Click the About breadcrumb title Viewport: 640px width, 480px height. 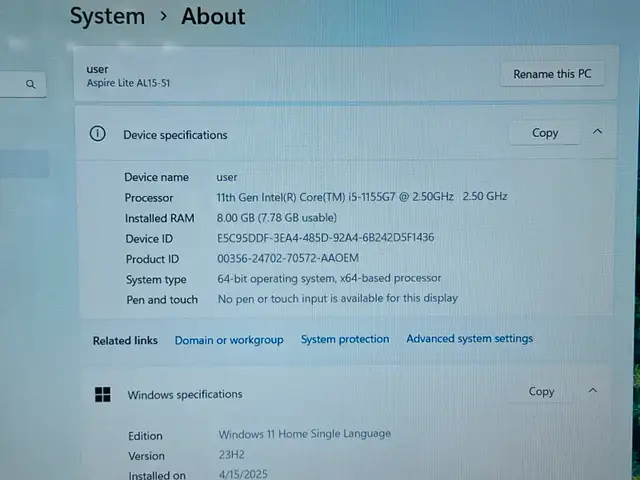click(213, 16)
